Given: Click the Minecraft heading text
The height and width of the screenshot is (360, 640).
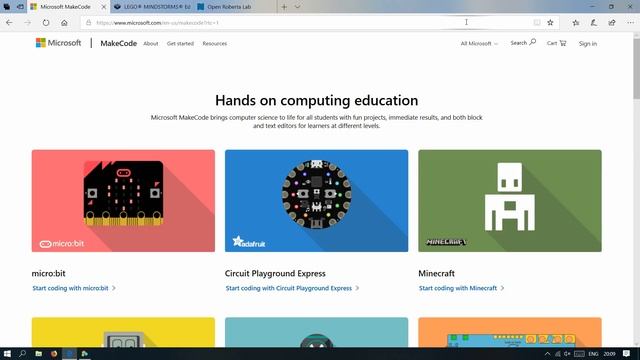Looking at the screenshot, I should click(x=436, y=273).
